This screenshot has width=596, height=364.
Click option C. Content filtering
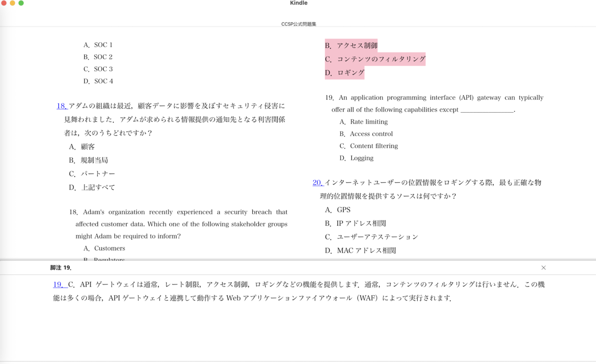[x=369, y=146]
